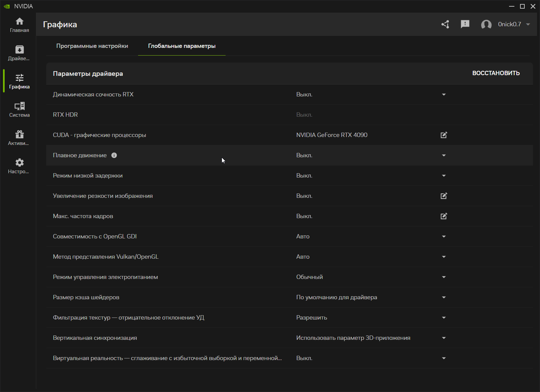Expand Динамическая сочность RTX dropdown
This screenshot has width=540, height=392.
[x=444, y=95]
